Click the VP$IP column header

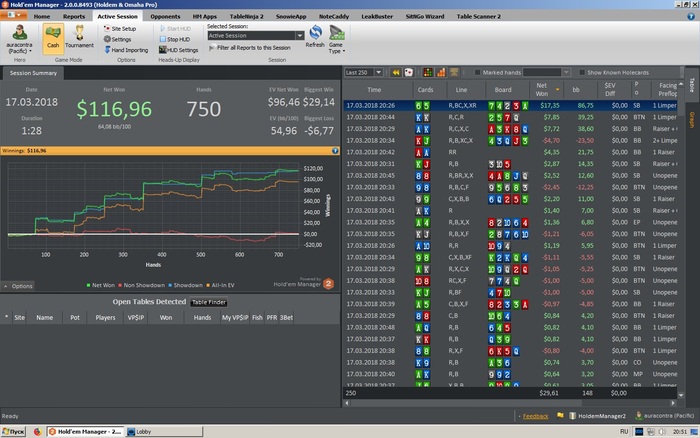(136, 317)
